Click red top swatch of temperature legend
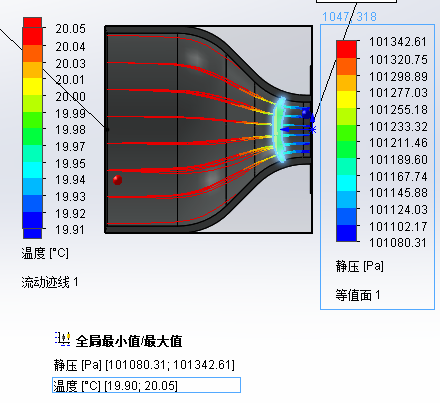 [x=32, y=23]
